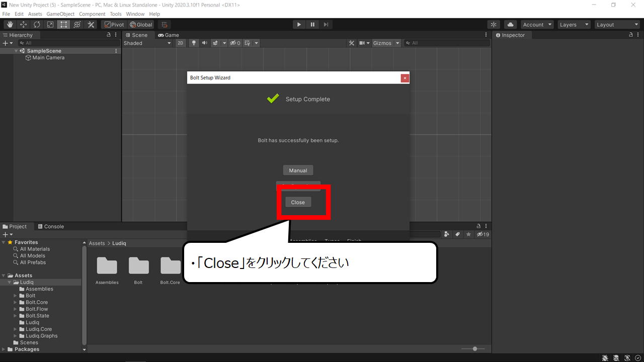Expand the Bolt.Core folder

[15, 303]
